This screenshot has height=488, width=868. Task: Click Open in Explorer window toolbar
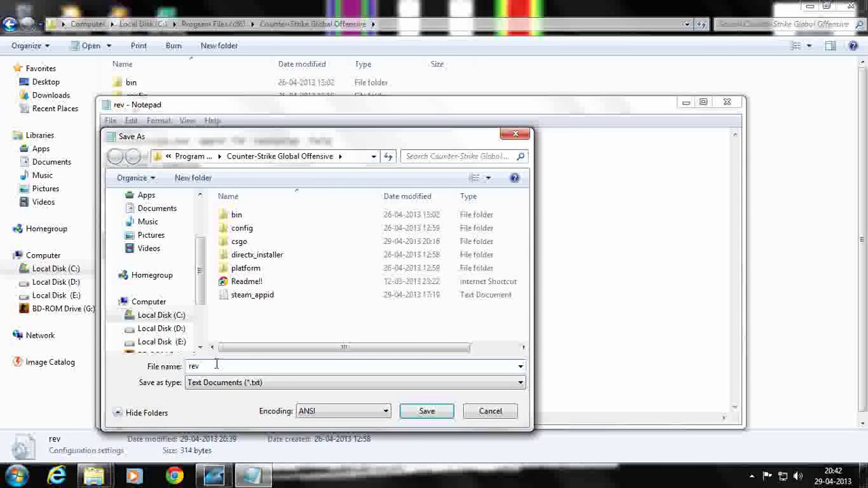tap(91, 45)
